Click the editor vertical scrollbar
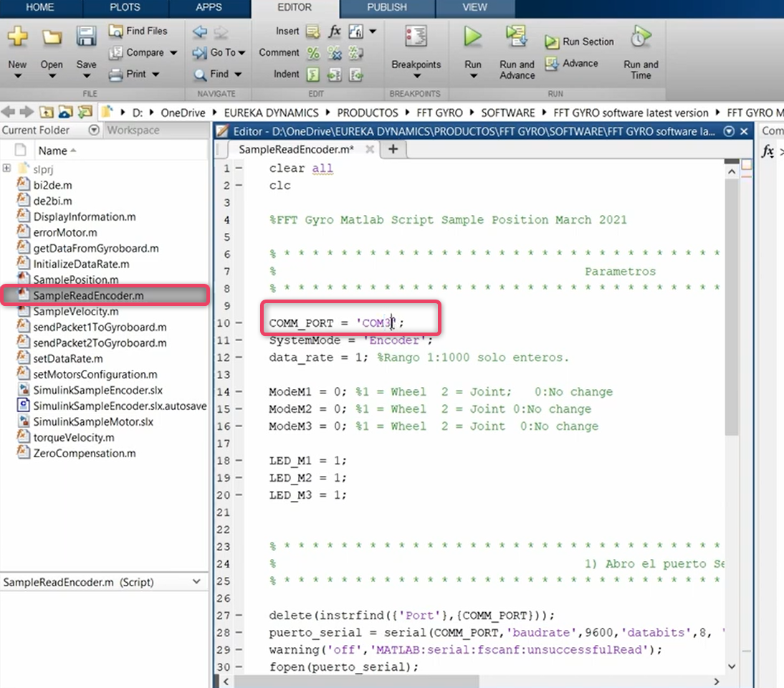784x688 pixels. point(731,301)
